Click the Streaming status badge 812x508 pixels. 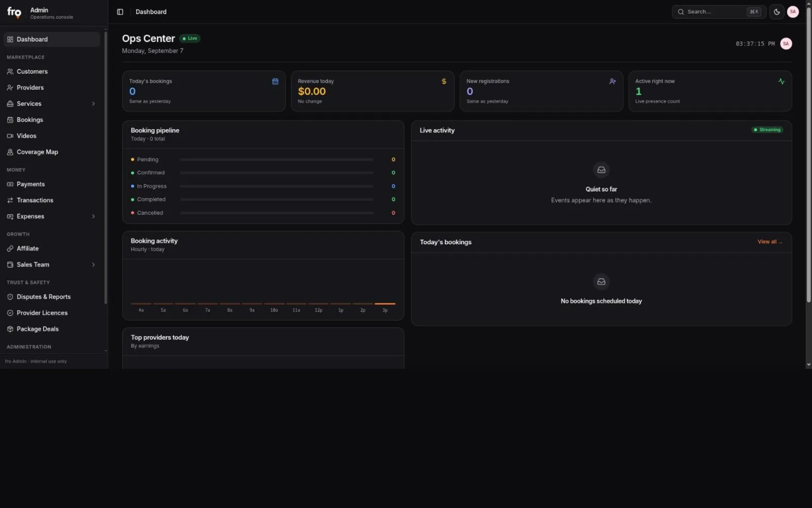[x=767, y=130]
